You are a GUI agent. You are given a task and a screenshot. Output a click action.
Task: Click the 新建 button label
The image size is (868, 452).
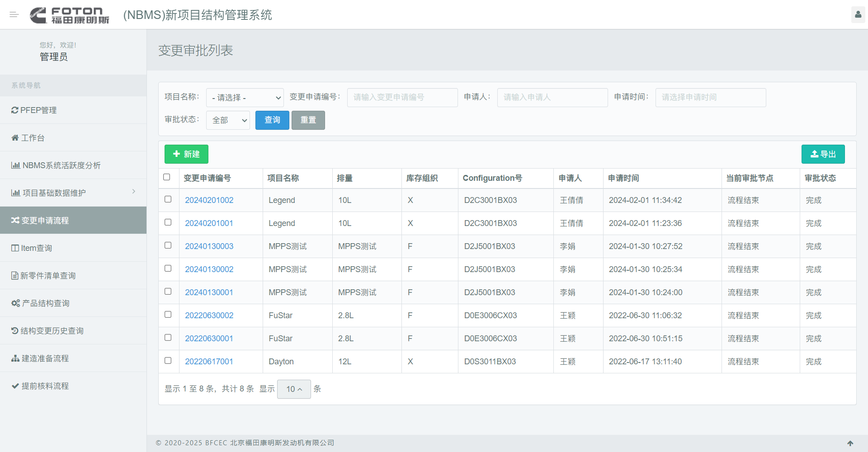[x=192, y=154]
